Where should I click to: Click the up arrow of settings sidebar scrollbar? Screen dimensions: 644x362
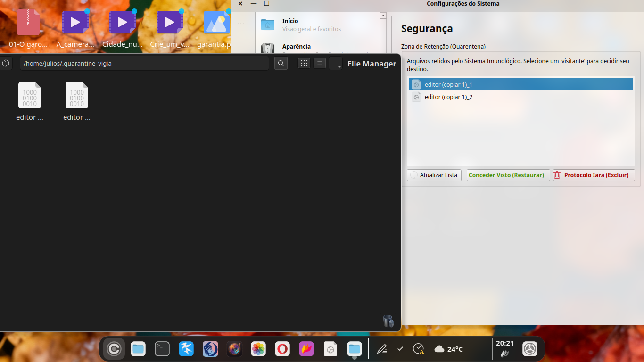pos(383,16)
